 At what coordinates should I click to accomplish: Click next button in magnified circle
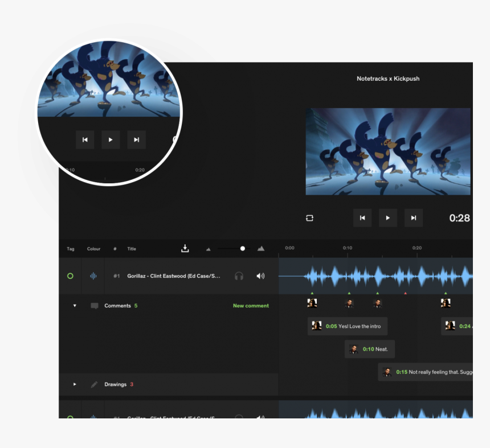[x=136, y=139]
